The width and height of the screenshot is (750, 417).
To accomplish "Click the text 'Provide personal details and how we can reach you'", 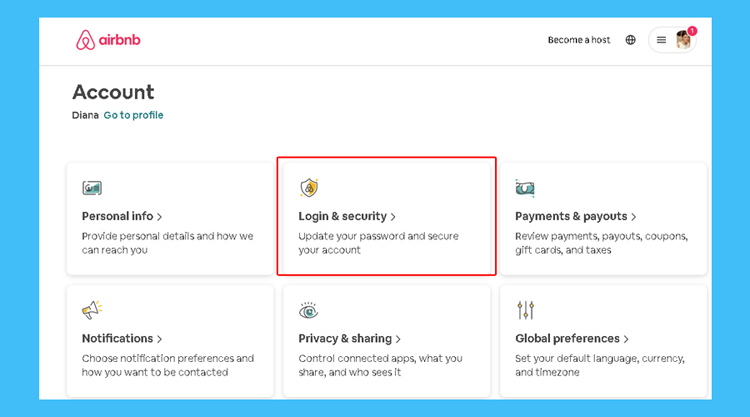I will [167, 243].
